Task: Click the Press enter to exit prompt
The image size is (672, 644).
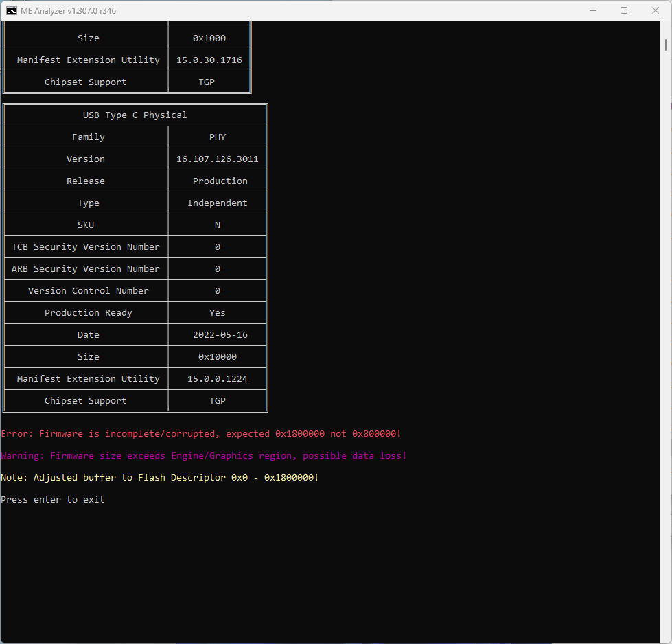Action: tap(53, 500)
